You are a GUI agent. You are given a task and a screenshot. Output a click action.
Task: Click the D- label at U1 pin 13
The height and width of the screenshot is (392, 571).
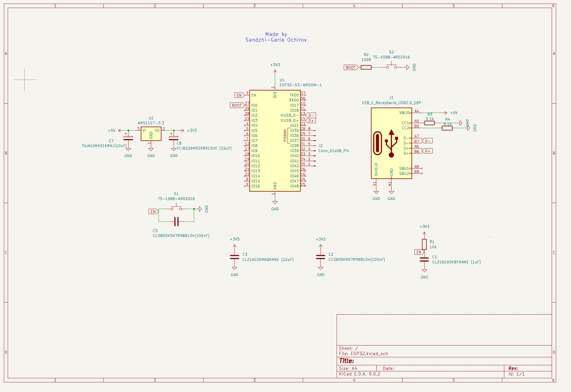coord(311,115)
